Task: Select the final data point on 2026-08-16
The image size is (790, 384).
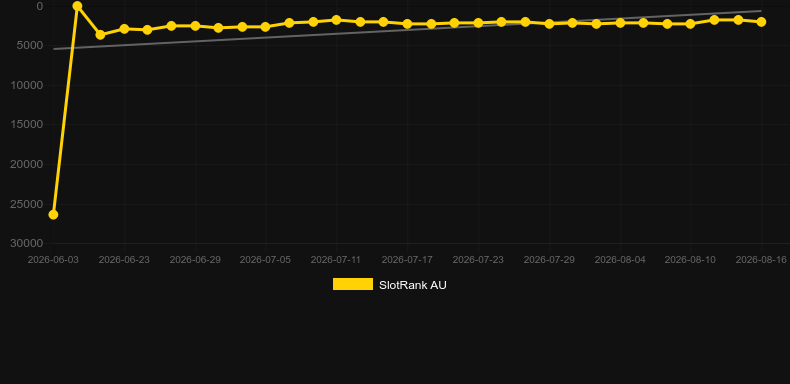Action: [x=761, y=22]
